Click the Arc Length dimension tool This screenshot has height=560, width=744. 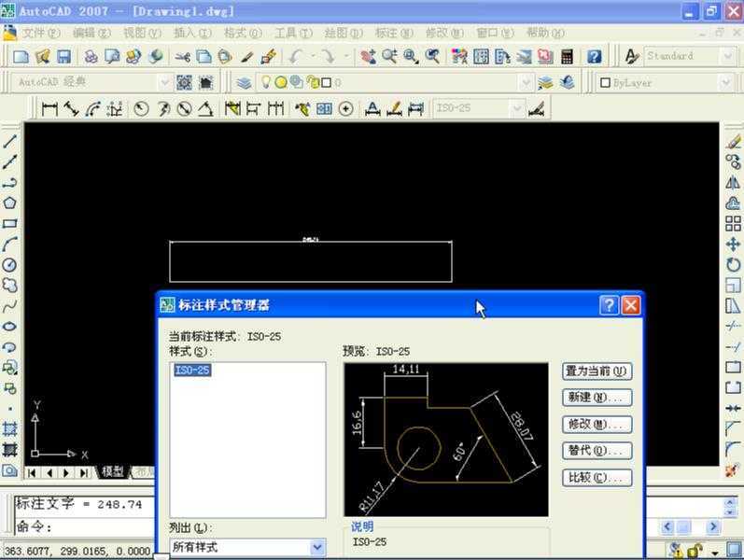[93, 109]
